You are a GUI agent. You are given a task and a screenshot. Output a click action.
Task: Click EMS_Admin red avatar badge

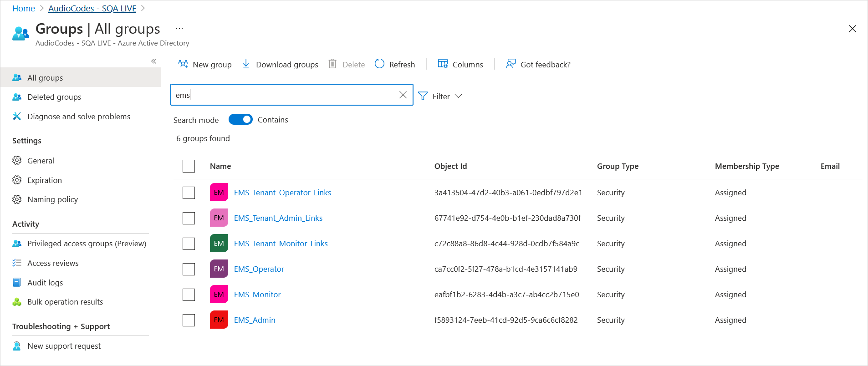click(x=219, y=320)
